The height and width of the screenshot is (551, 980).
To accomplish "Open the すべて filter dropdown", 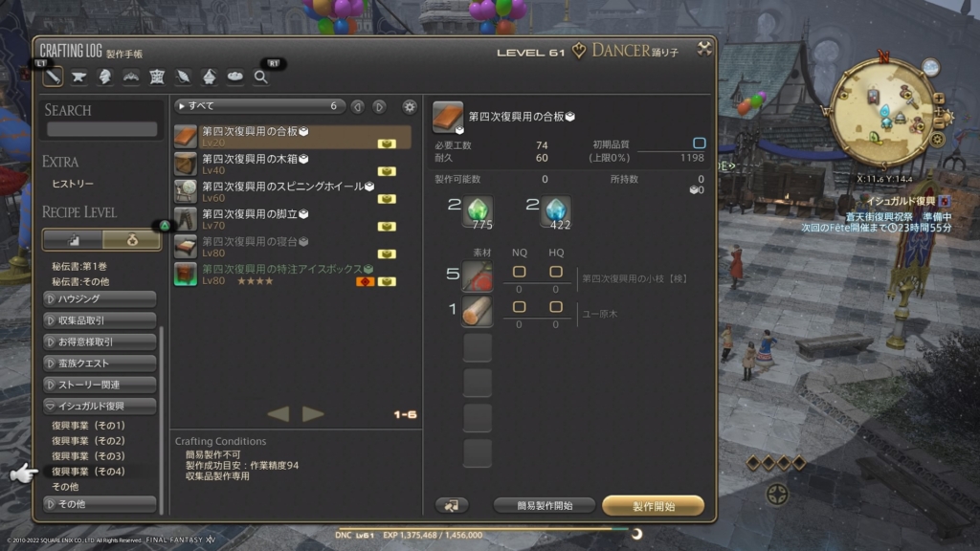I will tap(260, 106).
